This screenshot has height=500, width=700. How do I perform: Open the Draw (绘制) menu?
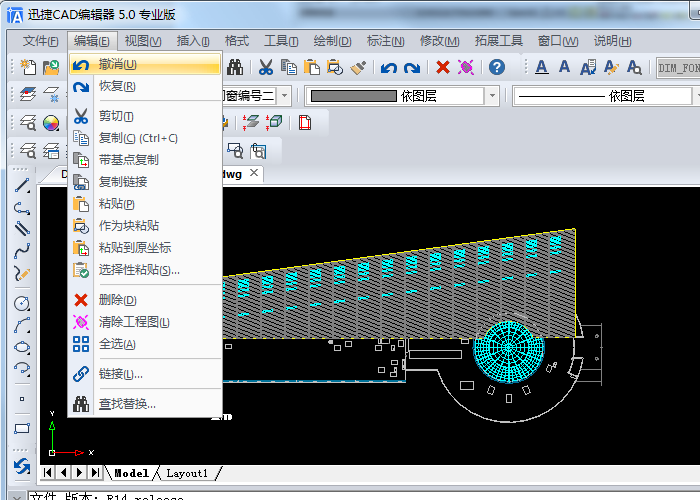332,41
